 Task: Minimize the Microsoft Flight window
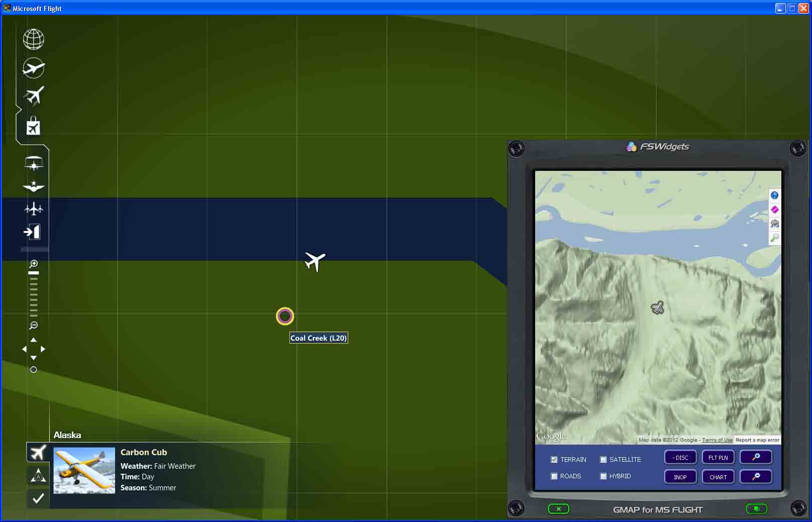pos(780,9)
